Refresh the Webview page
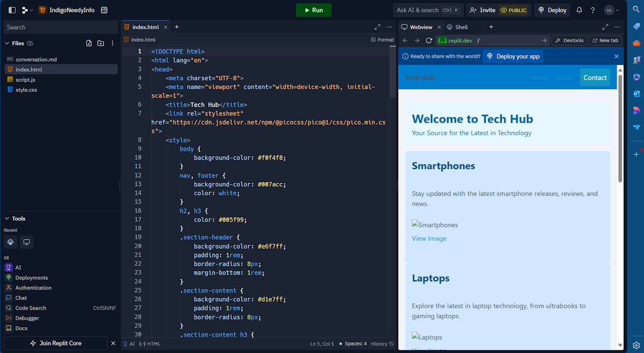This screenshot has width=644, height=353. click(429, 41)
